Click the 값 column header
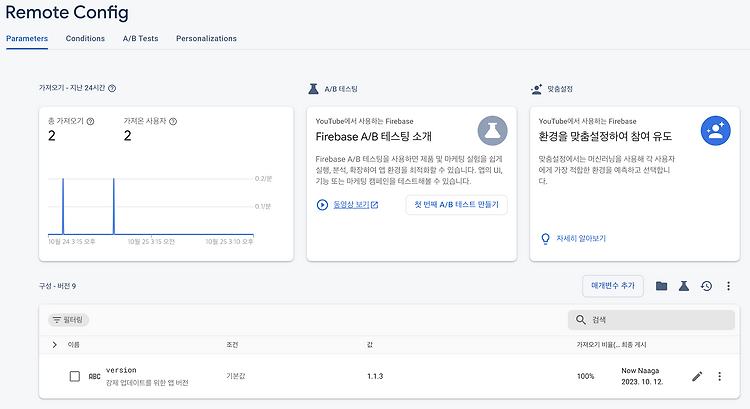 (370, 345)
